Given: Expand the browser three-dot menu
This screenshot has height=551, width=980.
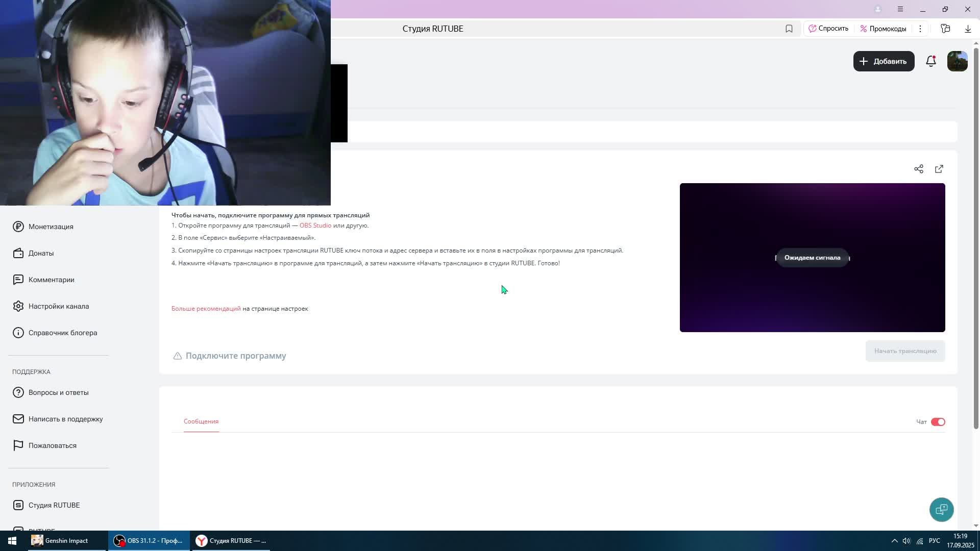Looking at the screenshot, I should coord(920,29).
